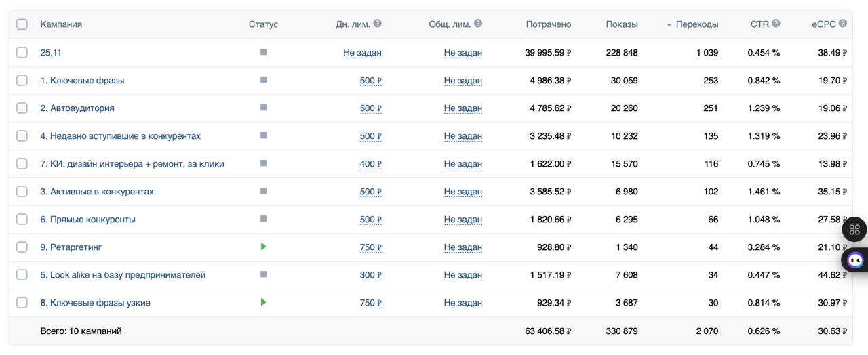Open campaign 25,11
The image size is (868, 355).
pos(51,52)
